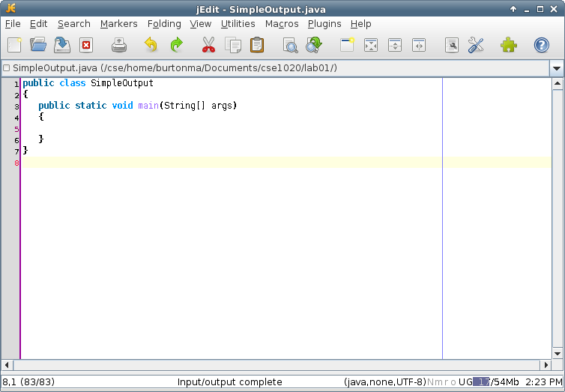Click line number 5 in the gutter

tap(16, 129)
